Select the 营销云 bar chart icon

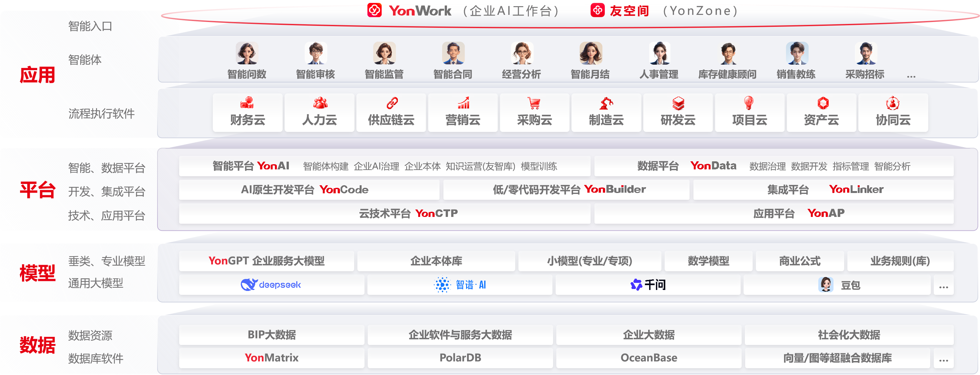(x=463, y=103)
